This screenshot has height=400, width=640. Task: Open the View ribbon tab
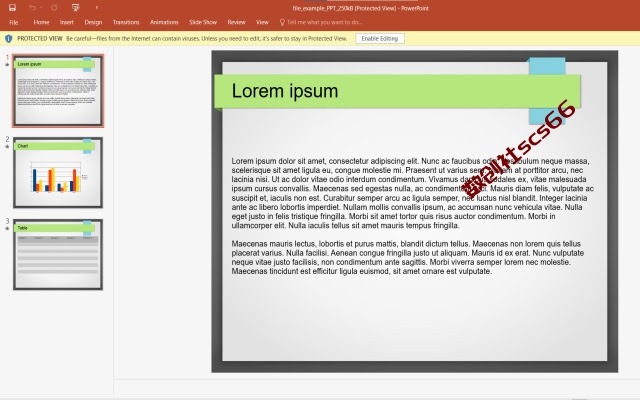point(262,22)
